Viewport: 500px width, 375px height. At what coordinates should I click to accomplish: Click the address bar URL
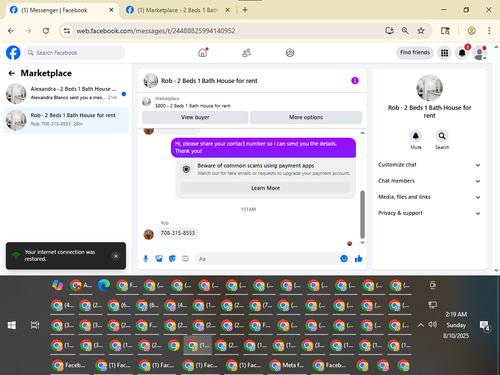[x=156, y=31]
